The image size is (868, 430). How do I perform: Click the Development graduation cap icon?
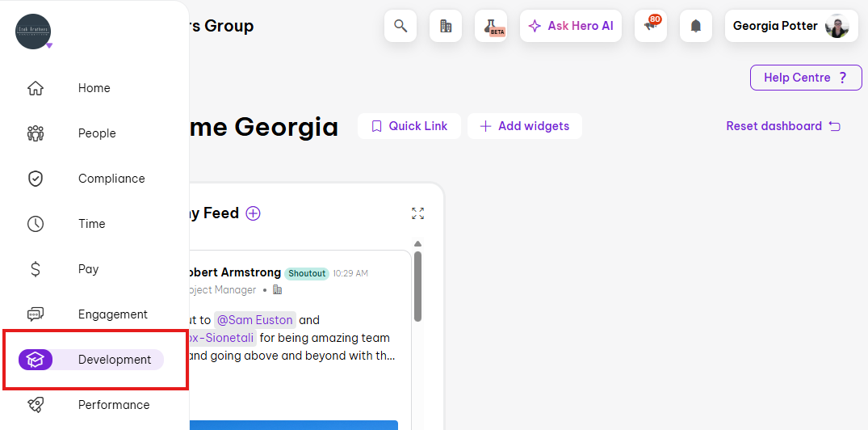click(36, 360)
